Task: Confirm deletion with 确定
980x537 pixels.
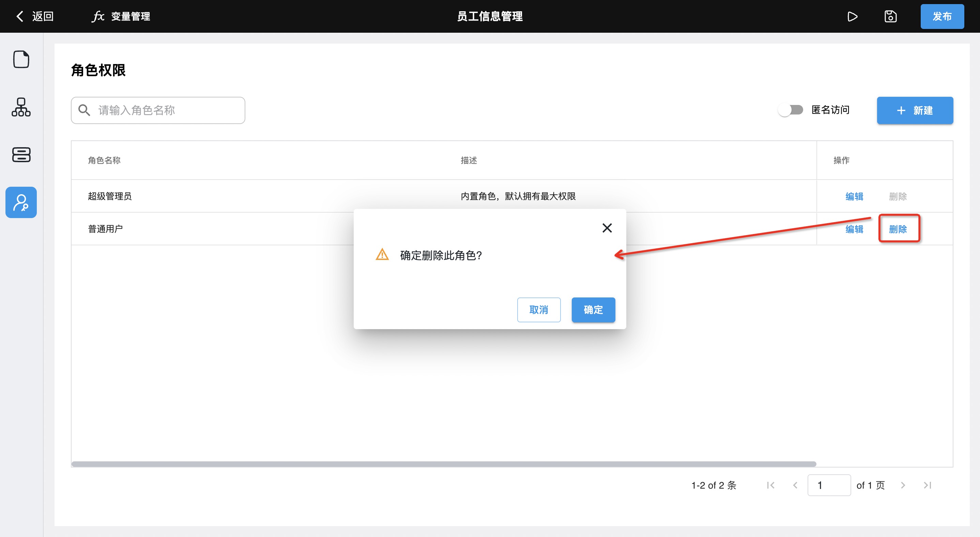Action: click(593, 310)
